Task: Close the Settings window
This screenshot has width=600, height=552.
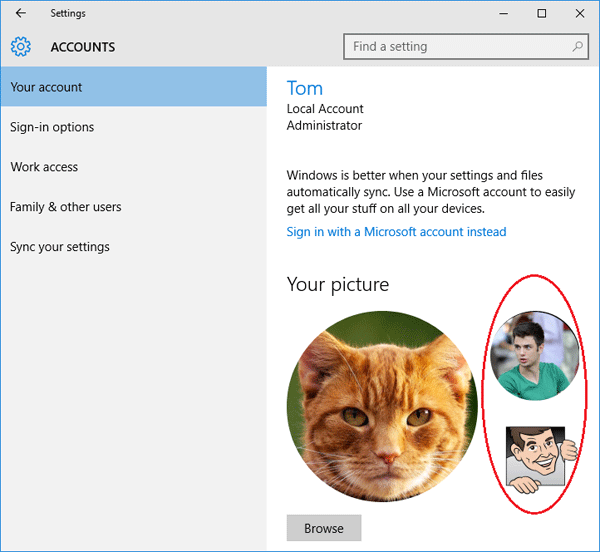Action: click(x=580, y=14)
